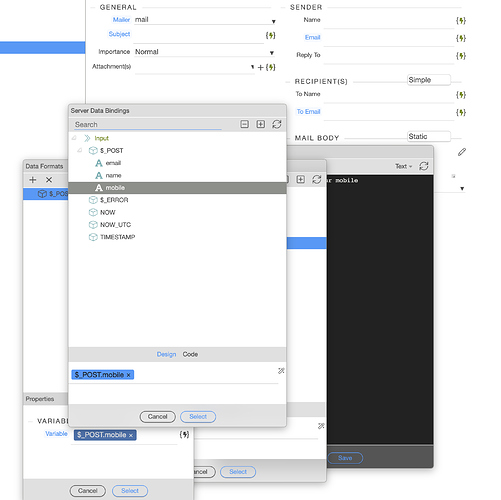Image resolution: width=501 pixels, height=500 pixels.
Task: Click the Search field in bindings dialog
Action: (x=148, y=125)
